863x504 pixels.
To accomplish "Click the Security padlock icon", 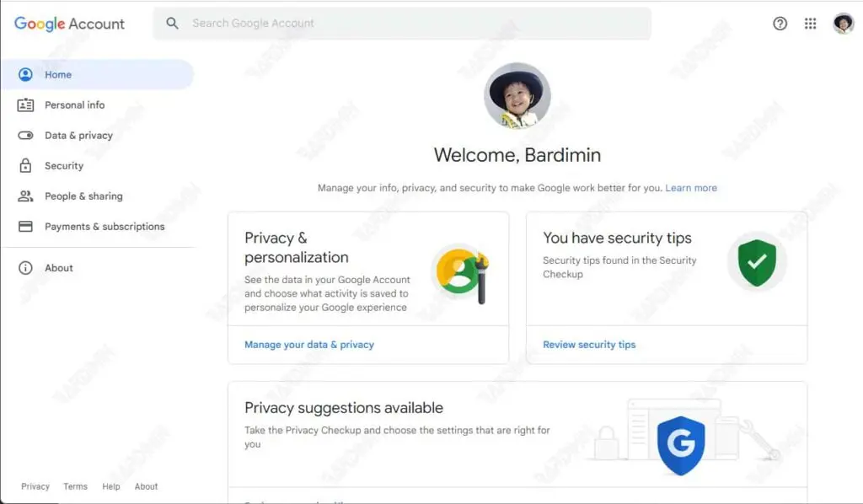I will 25,166.
